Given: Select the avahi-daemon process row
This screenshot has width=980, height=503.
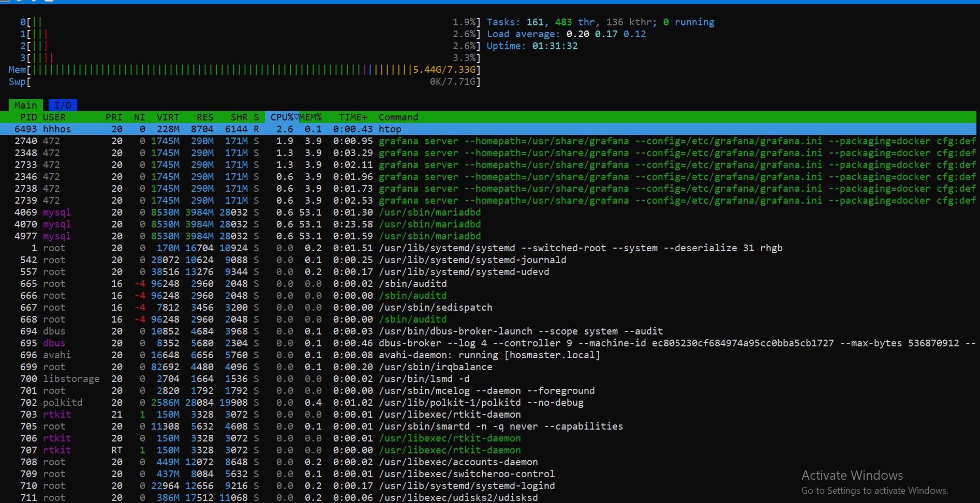Looking at the screenshot, I should 489,355.
